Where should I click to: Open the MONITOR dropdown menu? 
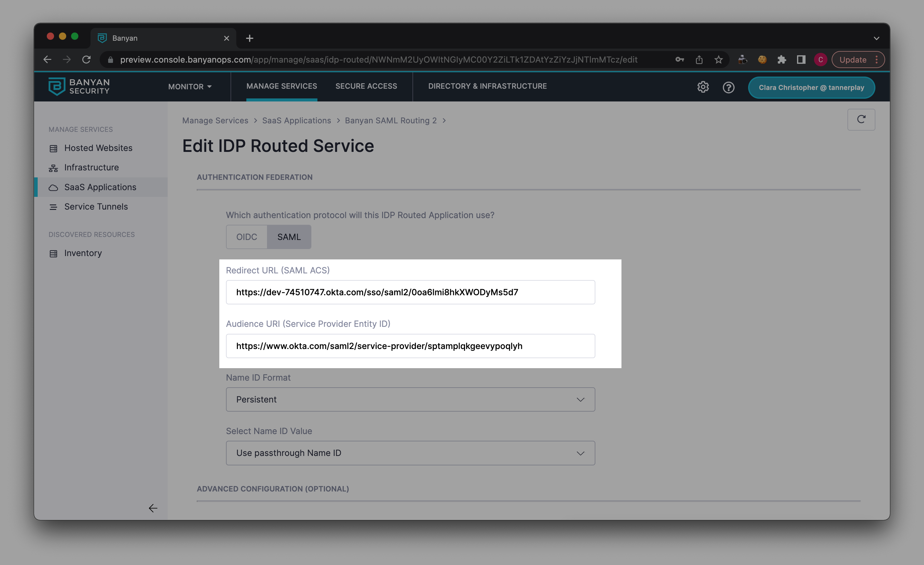(190, 87)
